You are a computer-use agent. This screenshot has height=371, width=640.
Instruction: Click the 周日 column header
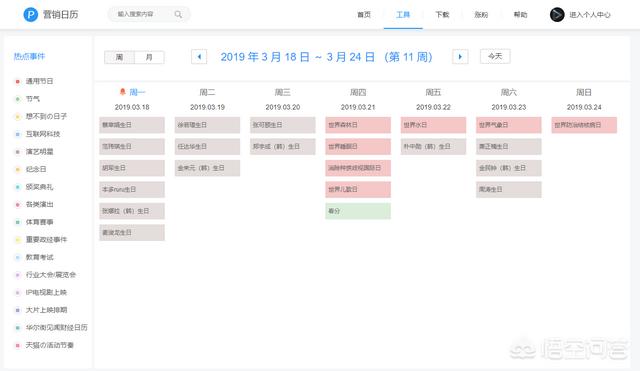[x=584, y=92]
